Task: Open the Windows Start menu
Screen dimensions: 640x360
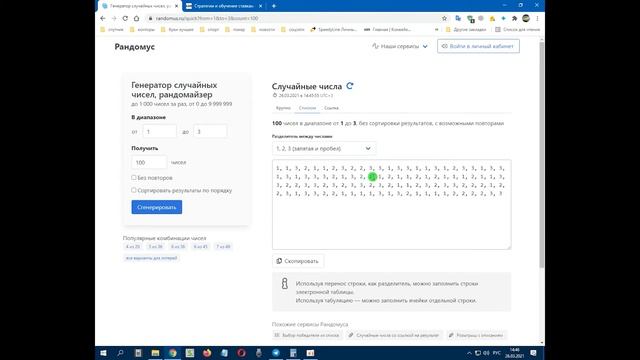Action: point(103,353)
